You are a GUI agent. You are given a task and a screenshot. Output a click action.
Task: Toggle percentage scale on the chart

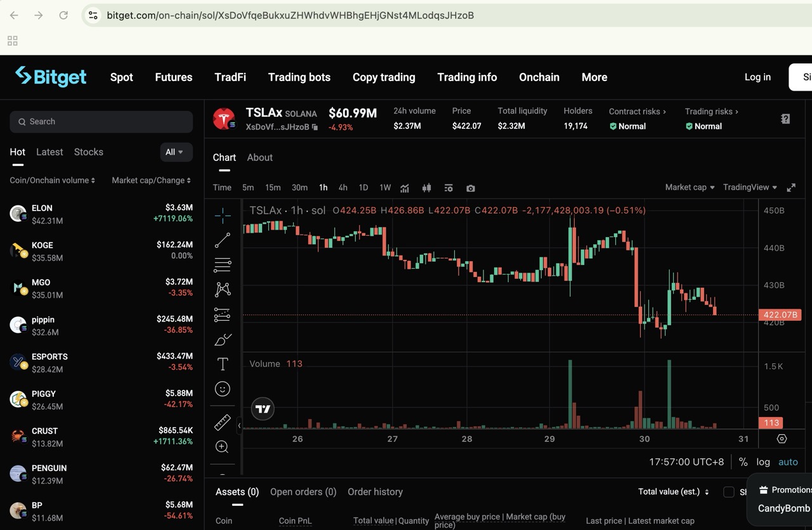[x=743, y=462]
